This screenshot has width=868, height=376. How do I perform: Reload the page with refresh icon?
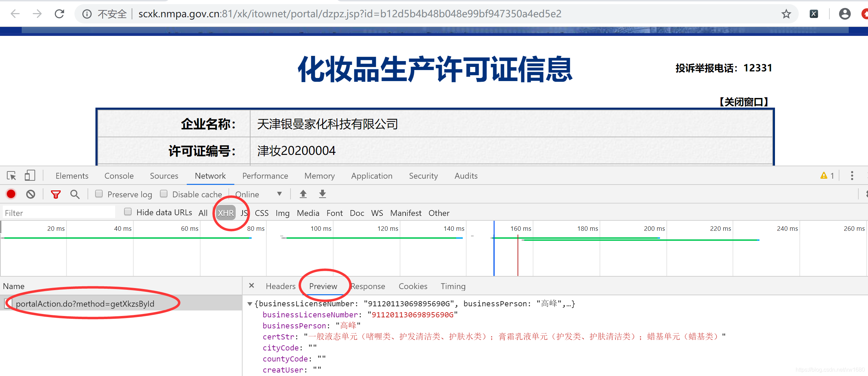(60, 14)
